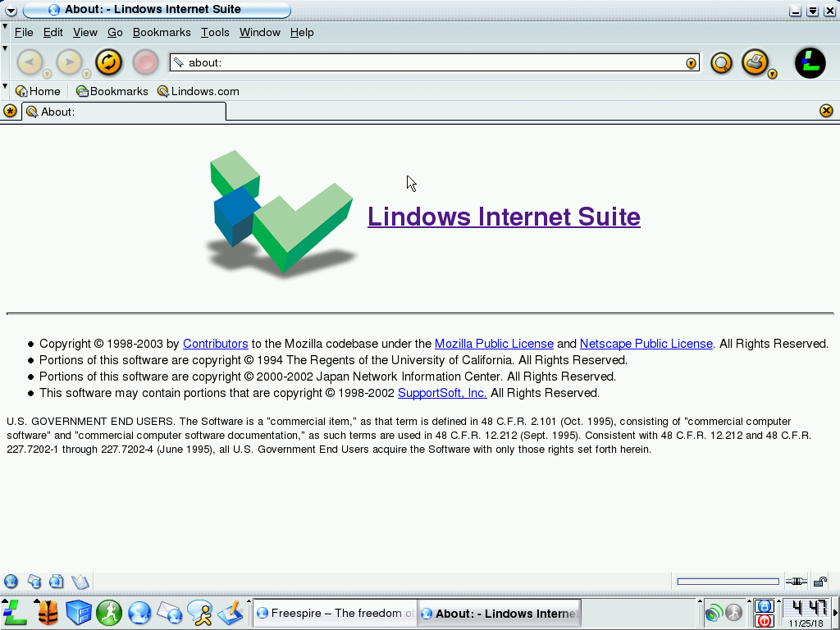The image size is (840, 630).
Task: Select About: Lindows Internet taskbar entry
Action: (500, 613)
